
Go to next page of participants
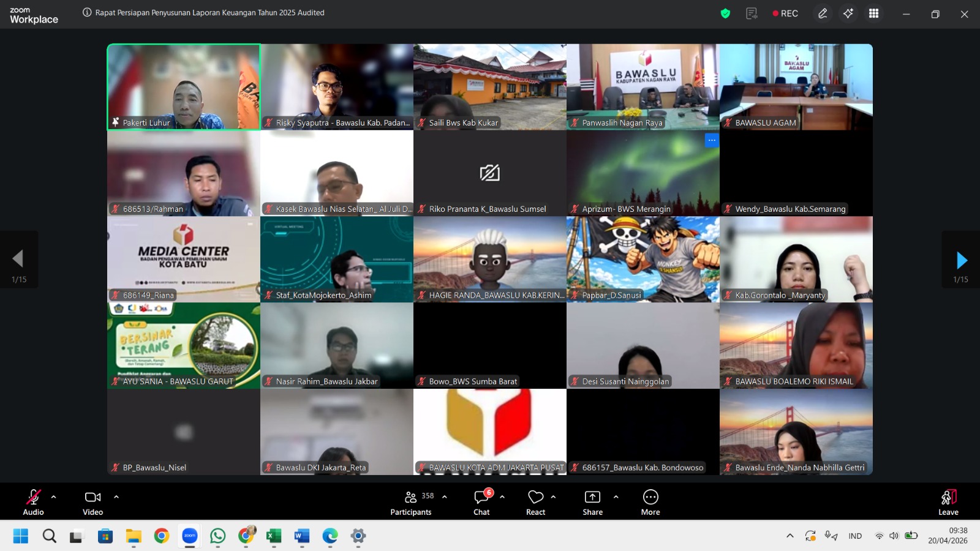pyautogui.click(x=961, y=260)
